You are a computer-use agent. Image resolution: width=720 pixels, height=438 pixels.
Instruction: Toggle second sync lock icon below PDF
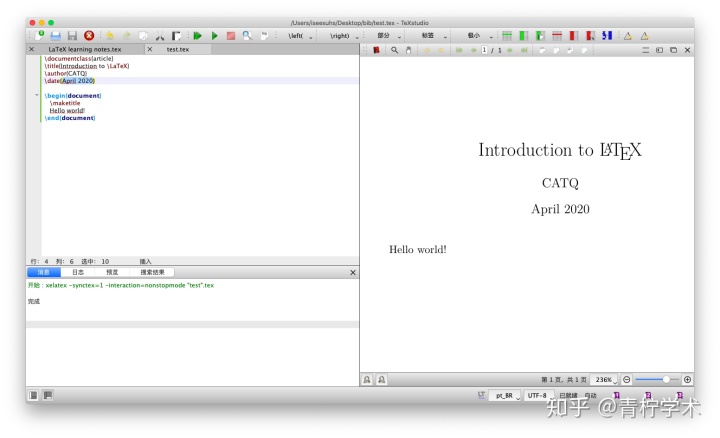pyautogui.click(x=382, y=380)
